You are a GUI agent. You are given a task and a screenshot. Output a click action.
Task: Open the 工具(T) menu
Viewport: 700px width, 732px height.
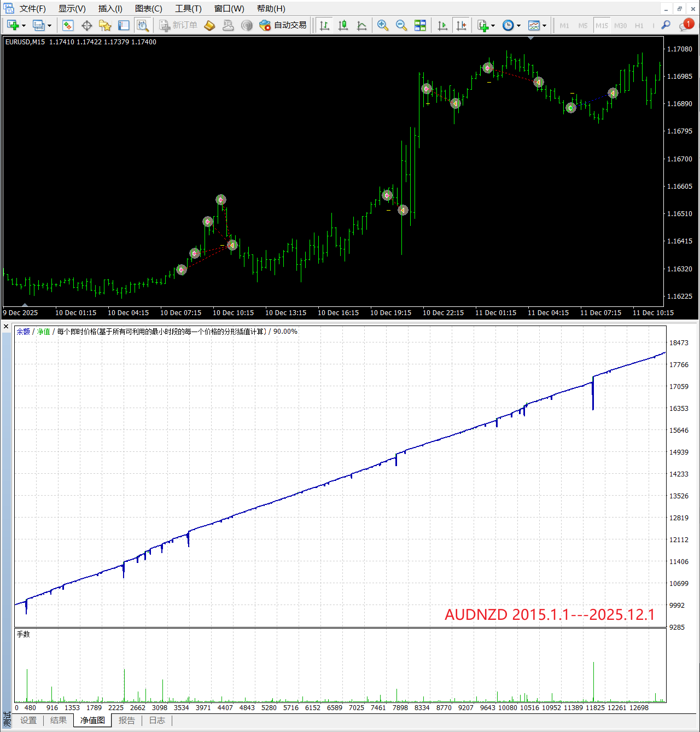[x=188, y=9]
